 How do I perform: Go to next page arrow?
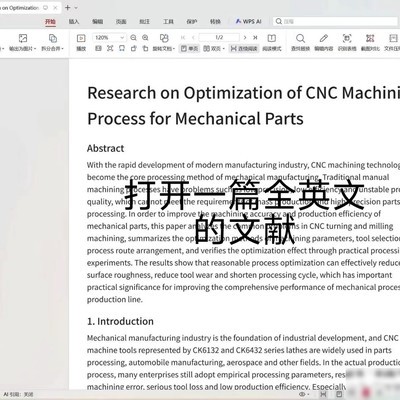pyautogui.click(x=245, y=38)
